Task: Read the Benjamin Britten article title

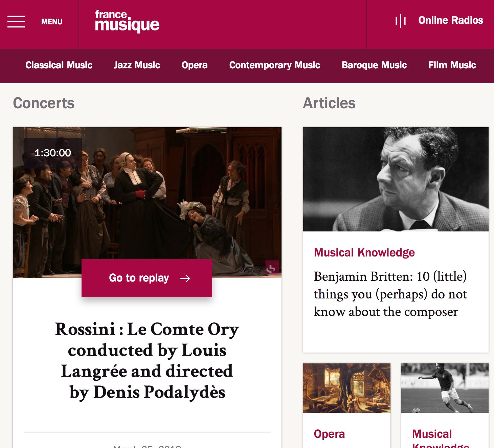Action: click(390, 294)
